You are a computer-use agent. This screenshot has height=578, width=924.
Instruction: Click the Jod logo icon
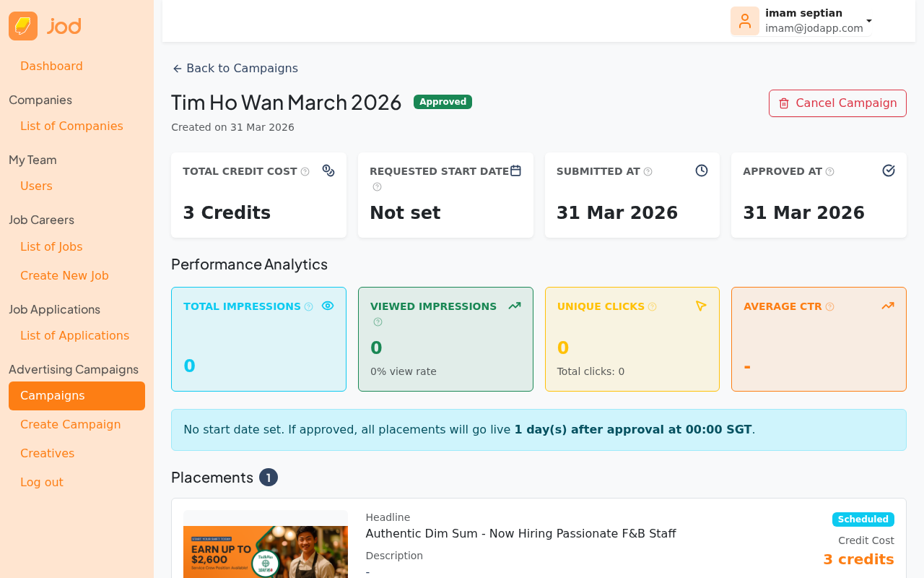[22, 25]
